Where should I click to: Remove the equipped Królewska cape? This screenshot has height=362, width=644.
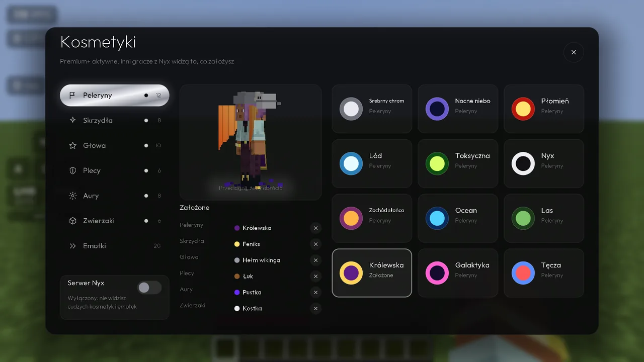click(x=315, y=228)
